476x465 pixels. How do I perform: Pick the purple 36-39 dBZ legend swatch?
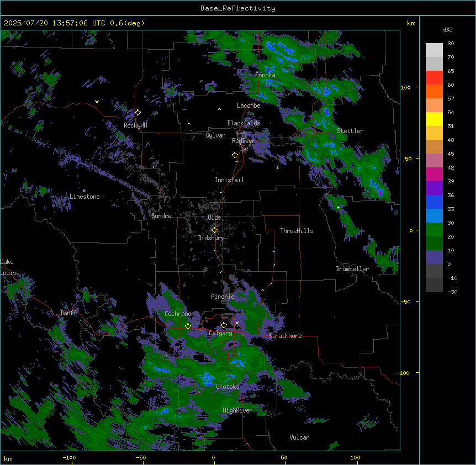point(434,188)
